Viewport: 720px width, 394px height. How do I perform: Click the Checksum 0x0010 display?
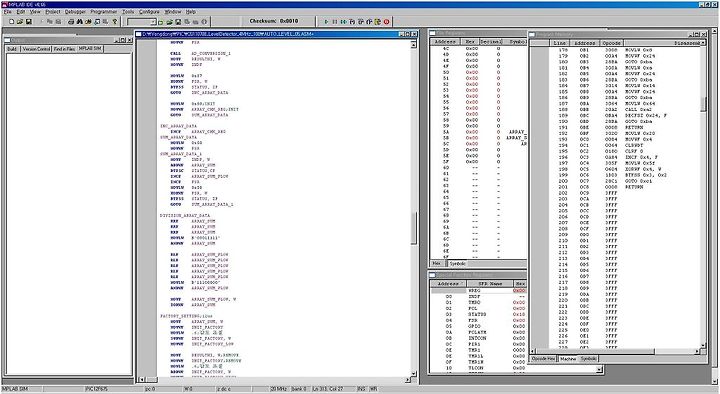pyautogui.click(x=274, y=21)
